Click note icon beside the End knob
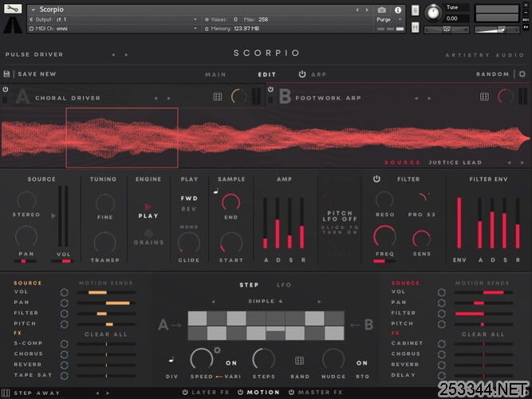532x399 pixels. (x=216, y=192)
